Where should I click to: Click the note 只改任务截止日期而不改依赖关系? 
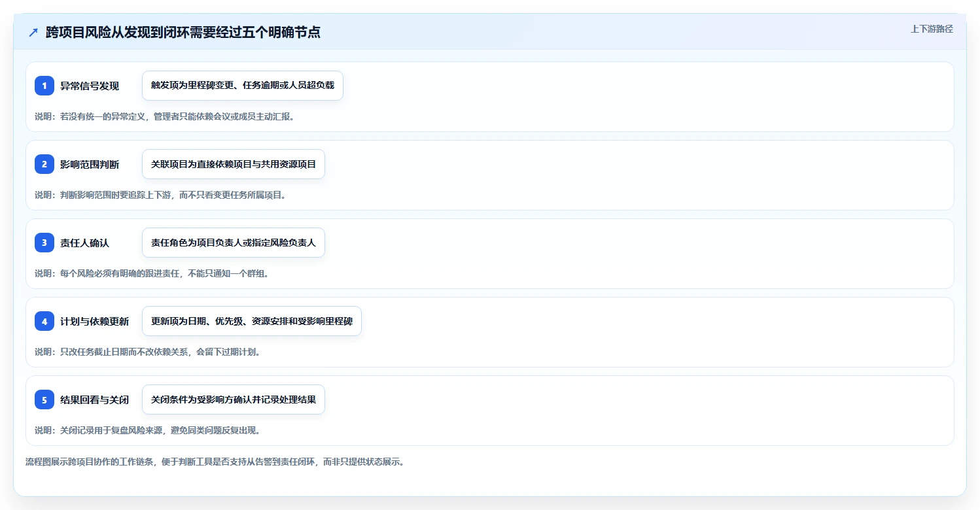click(148, 352)
